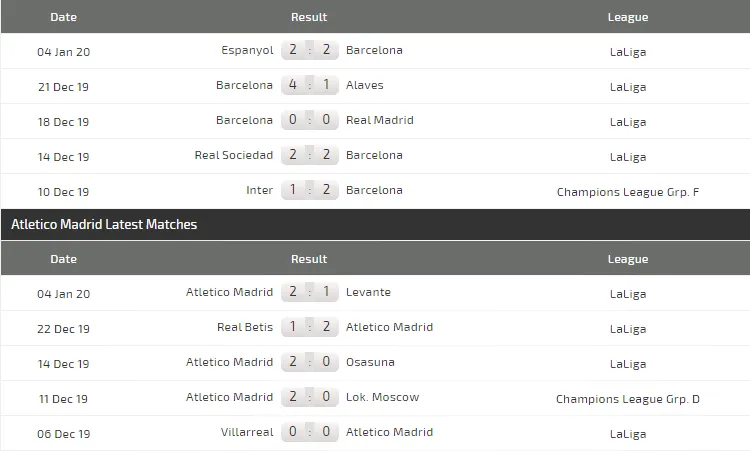
Task: Select the Osasuna team name
Action: pyautogui.click(x=370, y=363)
